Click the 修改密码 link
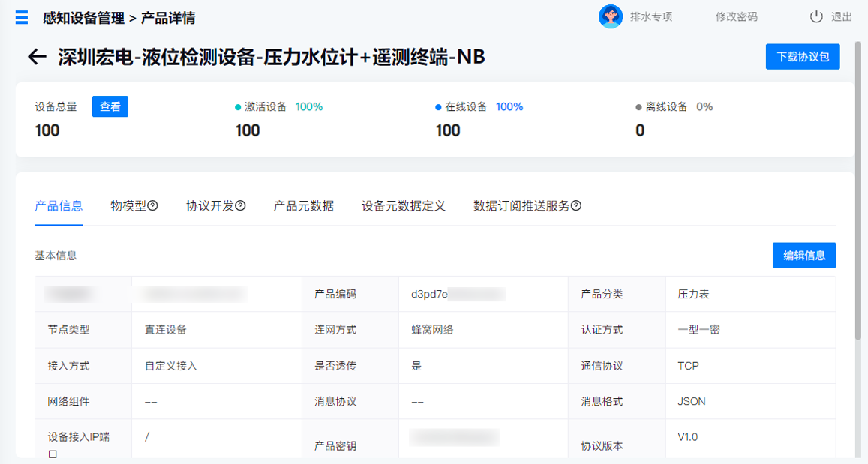 [736, 17]
